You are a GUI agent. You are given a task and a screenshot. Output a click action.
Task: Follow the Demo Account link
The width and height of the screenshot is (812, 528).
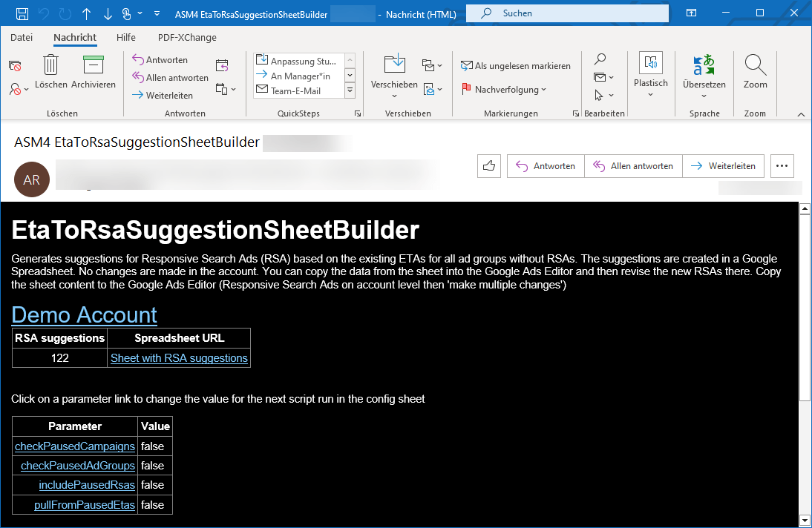84,314
